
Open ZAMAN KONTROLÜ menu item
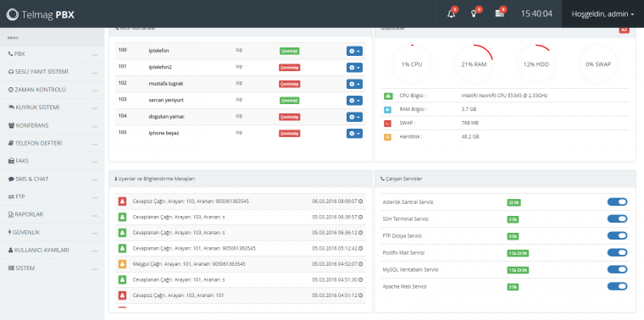coord(53,90)
